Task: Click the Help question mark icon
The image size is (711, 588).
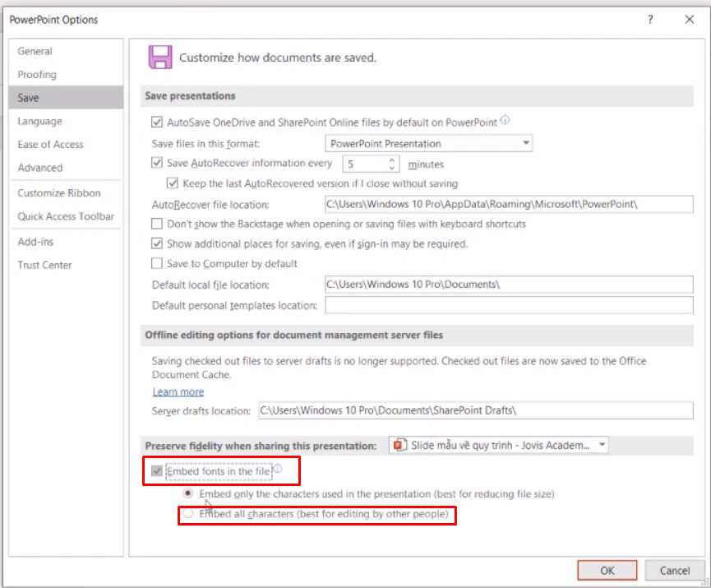Action: pyautogui.click(x=650, y=19)
